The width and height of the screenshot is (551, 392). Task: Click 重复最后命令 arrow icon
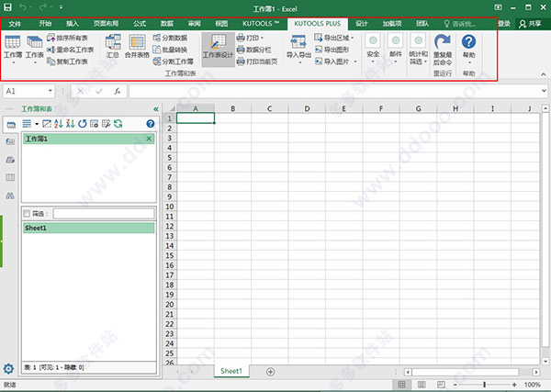point(443,42)
